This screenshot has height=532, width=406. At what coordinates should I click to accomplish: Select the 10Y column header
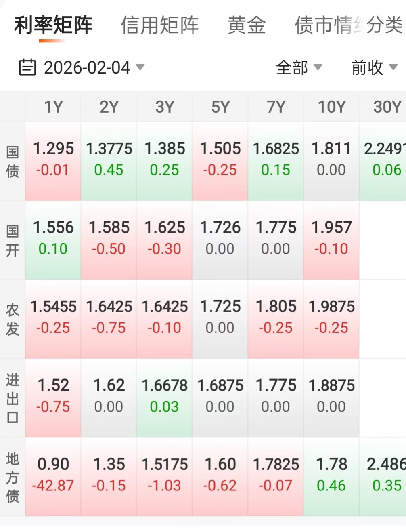(x=331, y=107)
